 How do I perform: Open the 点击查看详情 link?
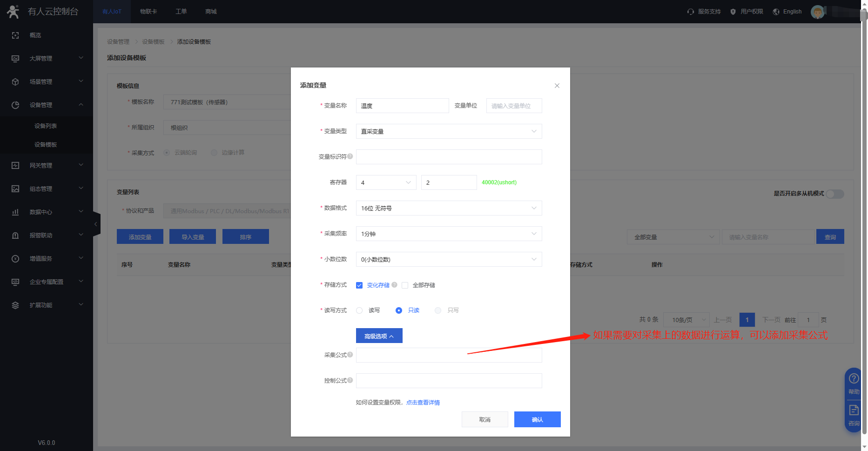(x=423, y=403)
